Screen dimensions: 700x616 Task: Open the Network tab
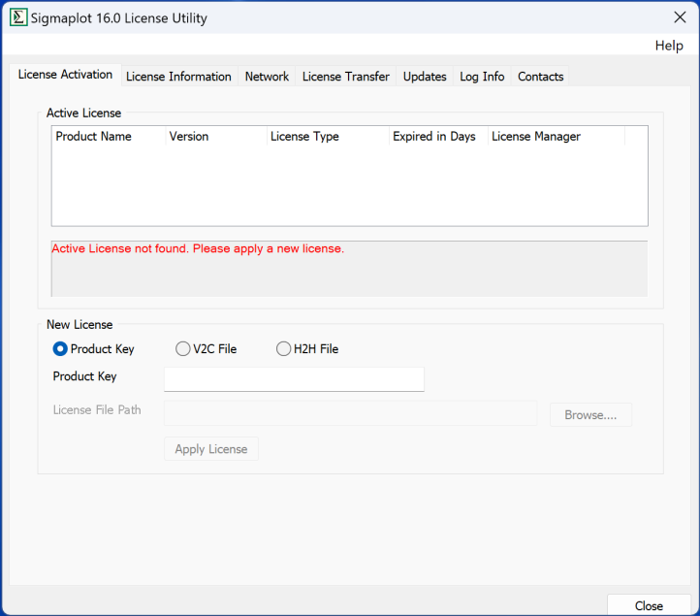coord(267,77)
